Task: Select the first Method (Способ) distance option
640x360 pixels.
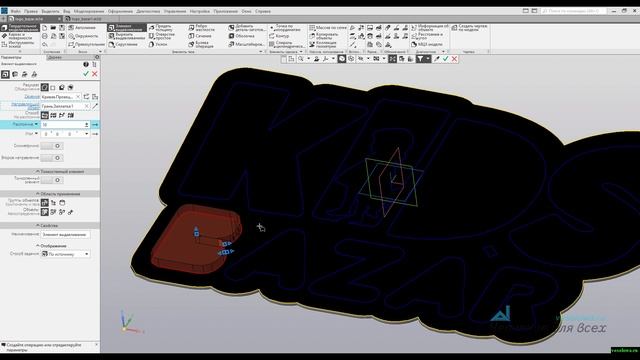Action: 44,116
